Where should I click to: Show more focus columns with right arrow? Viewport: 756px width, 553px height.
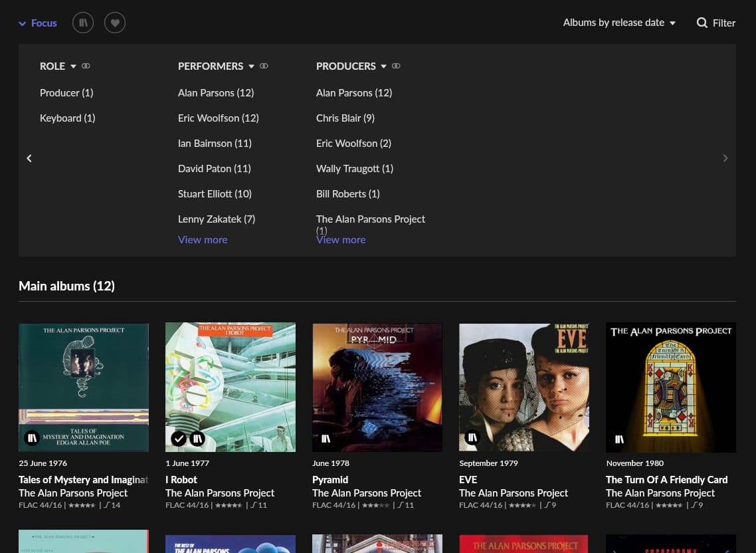tap(725, 158)
